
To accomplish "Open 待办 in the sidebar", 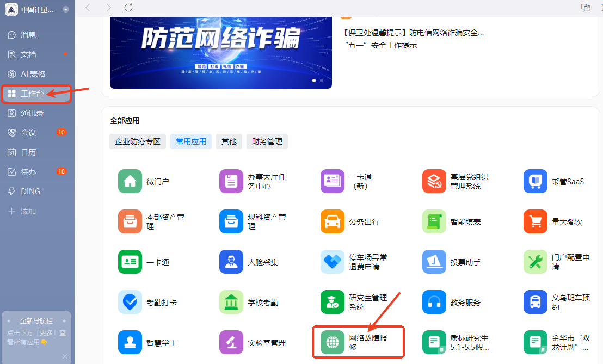I will 28,172.
